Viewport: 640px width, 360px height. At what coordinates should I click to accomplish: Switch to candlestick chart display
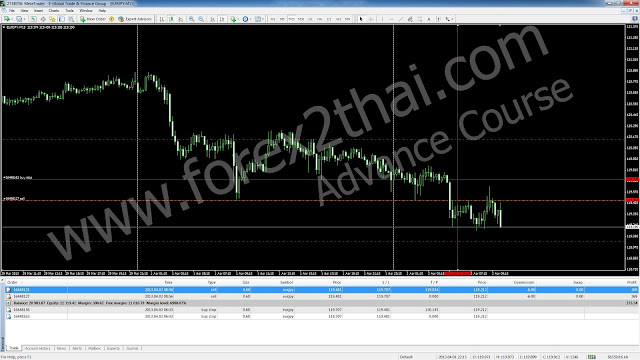pos(171,19)
